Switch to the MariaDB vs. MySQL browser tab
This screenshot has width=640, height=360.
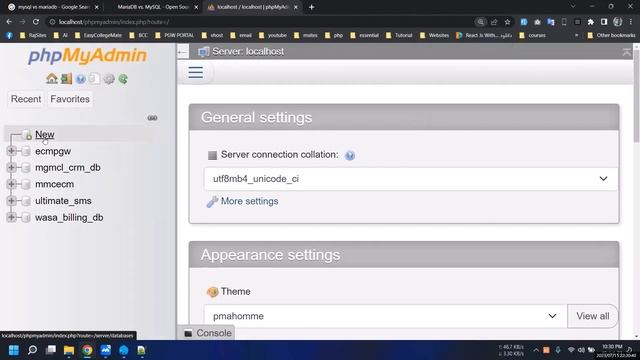[153, 7]
